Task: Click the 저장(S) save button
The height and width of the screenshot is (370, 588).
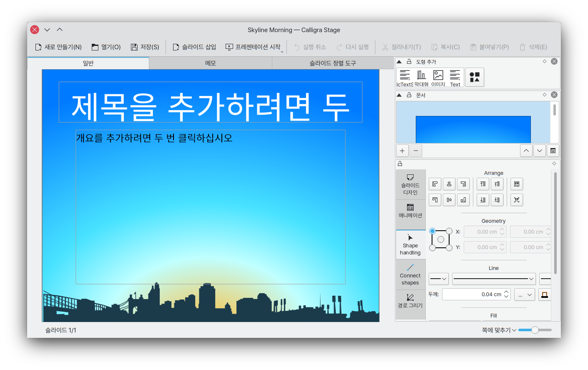Action: (145, 47)
